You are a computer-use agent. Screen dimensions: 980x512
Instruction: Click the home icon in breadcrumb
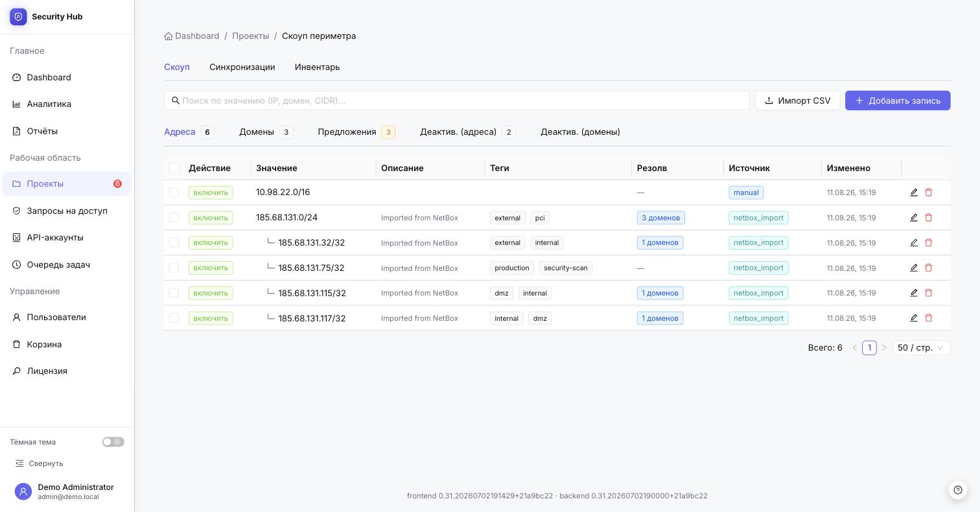pyautogui.click(x=169, y=36)
